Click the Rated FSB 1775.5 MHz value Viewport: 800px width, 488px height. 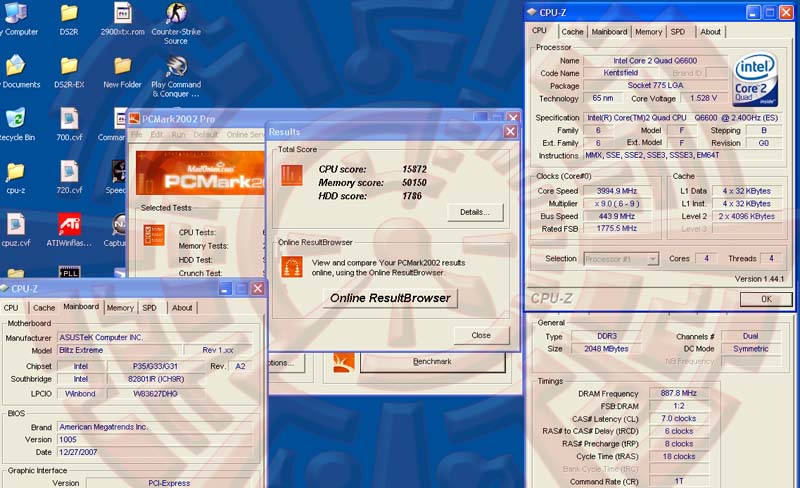(x=617, y=229)
